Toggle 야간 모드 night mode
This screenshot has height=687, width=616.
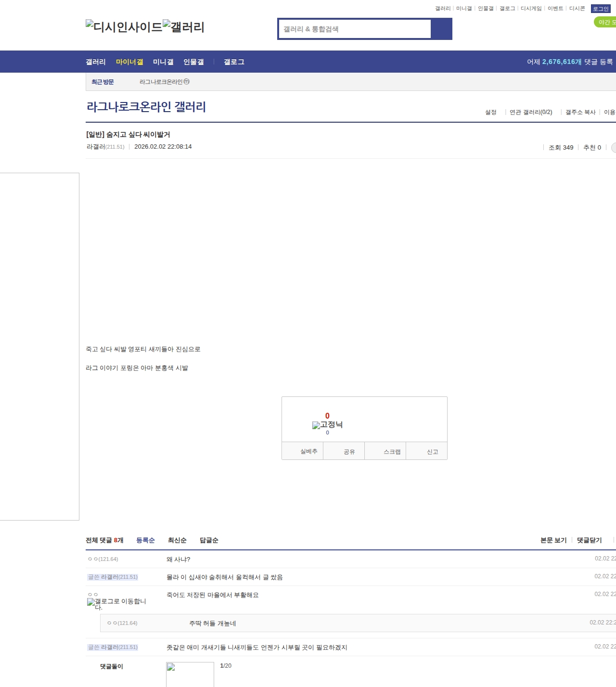coord(605,22)
